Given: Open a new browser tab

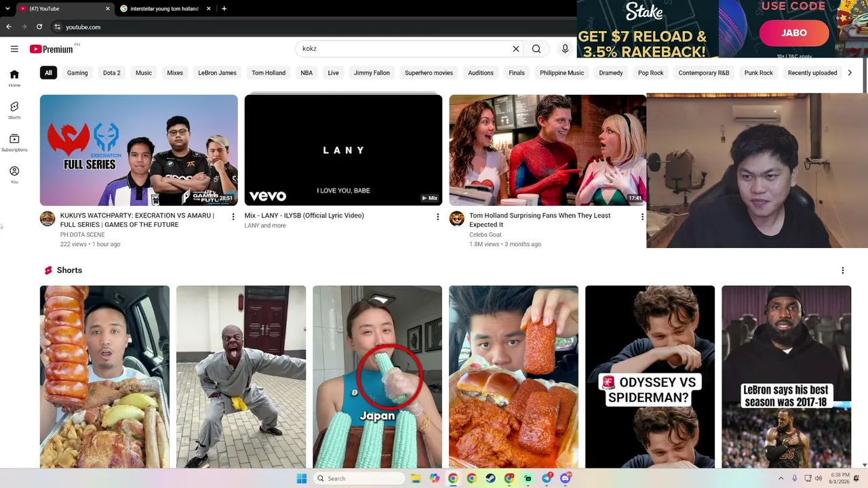Looking at the screenshot, I should [x=224, y=9].
